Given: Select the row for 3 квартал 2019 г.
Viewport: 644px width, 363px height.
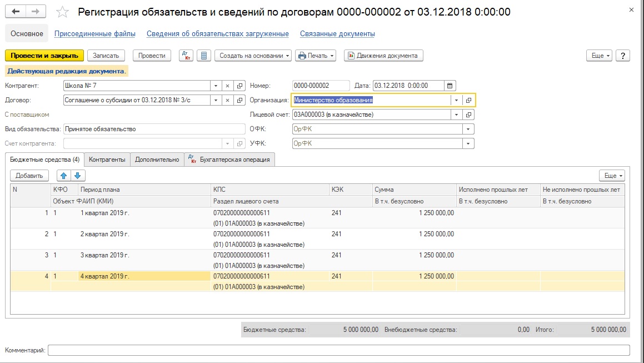Looking at the screenshot, I should pos(317,260).
